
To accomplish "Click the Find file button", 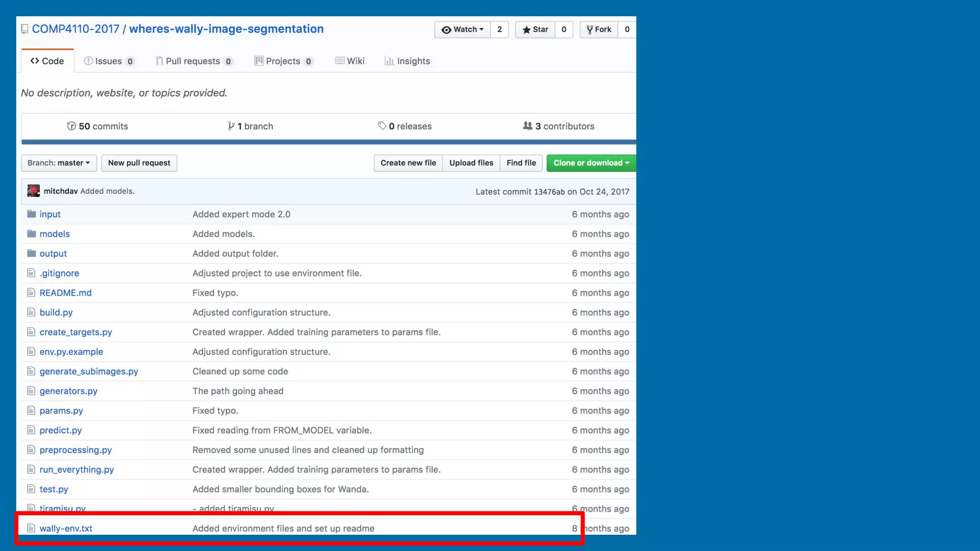I will (521, 163).
